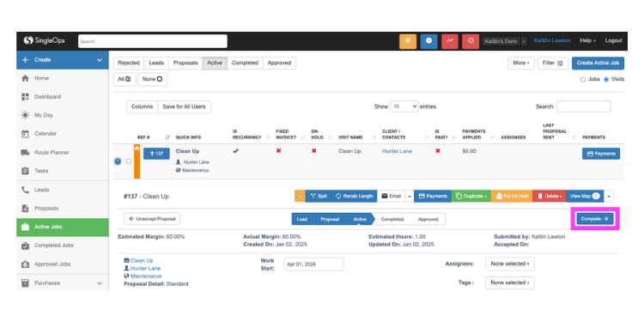Open the orange sun My Day shortcut
The height and width of the screenshot is (322, 644).
(407, 41)
